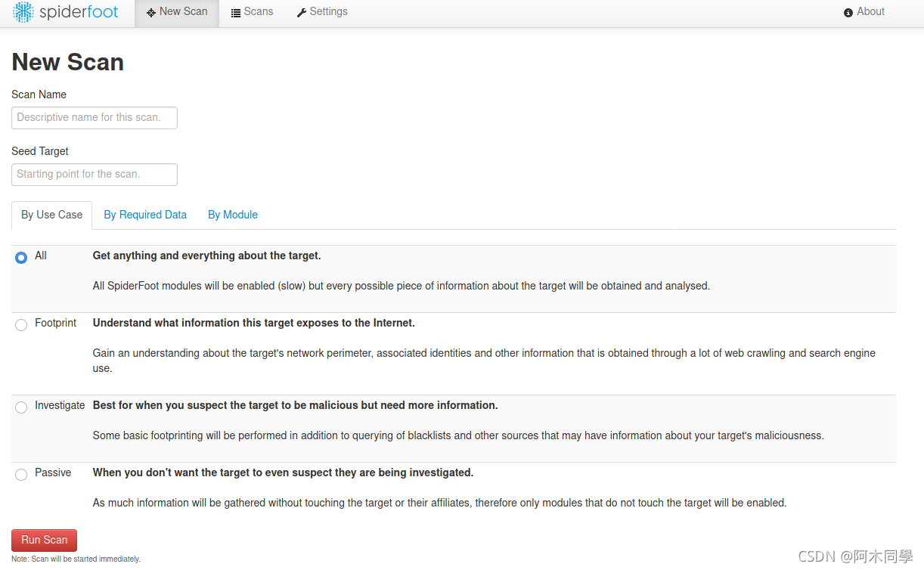
Task: Start the scan with Run Scan
Action: click(44, 540)
